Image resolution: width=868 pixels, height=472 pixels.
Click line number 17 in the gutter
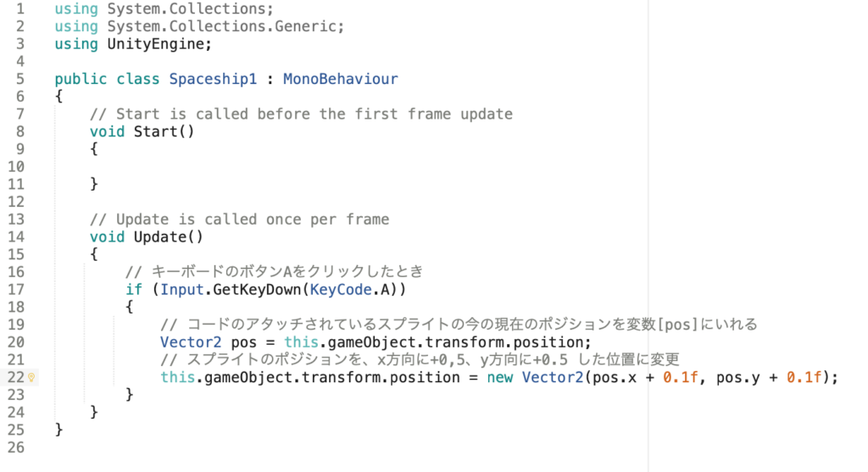pyautogui.click(x=16, y=290)
